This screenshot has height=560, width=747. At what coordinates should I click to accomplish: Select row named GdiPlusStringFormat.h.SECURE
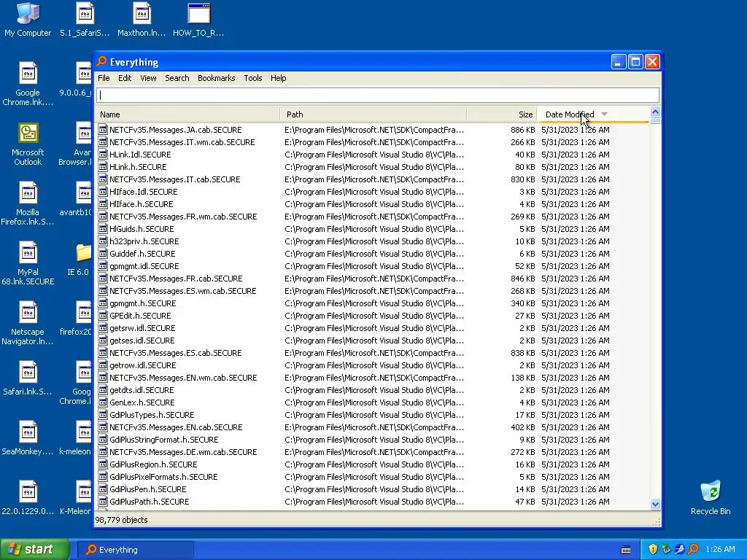[x=373, y=440]
